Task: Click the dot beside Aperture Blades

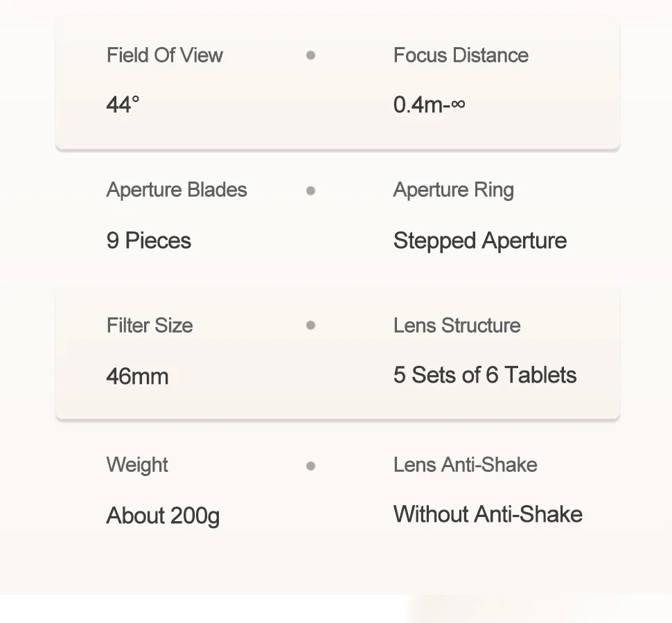Action: pyautogui.click(x=311, y=191)
